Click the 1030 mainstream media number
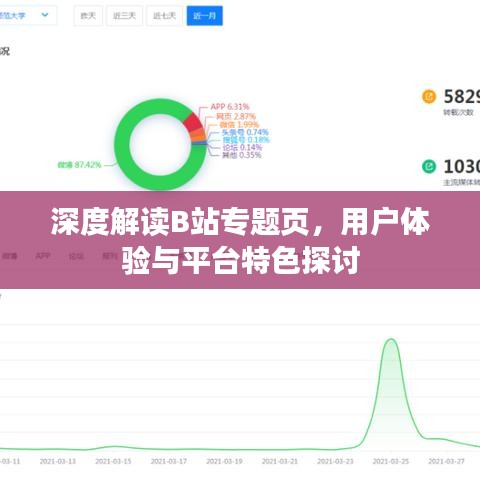480x480 pixels. pyautogui.click(x=462, y=166)
